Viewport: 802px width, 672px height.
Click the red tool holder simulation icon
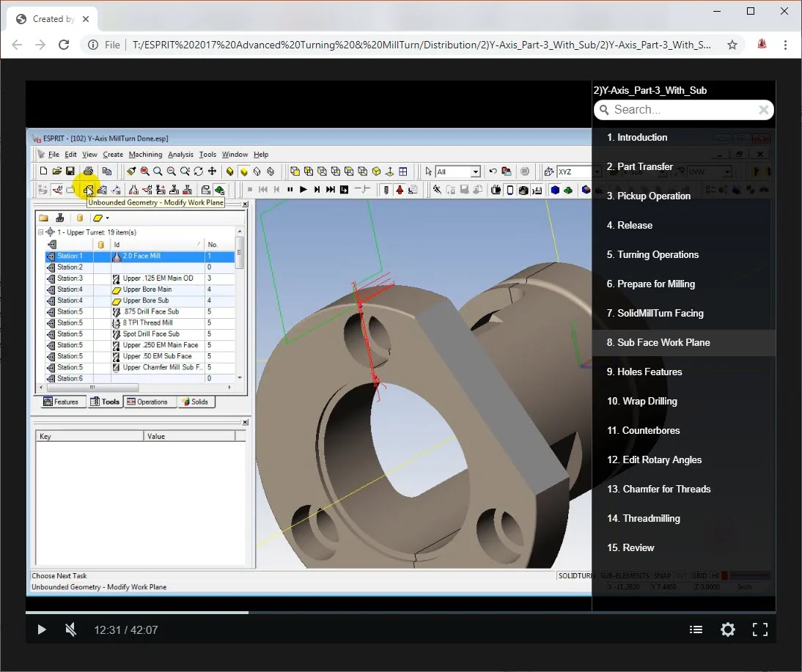click(400, 190)
